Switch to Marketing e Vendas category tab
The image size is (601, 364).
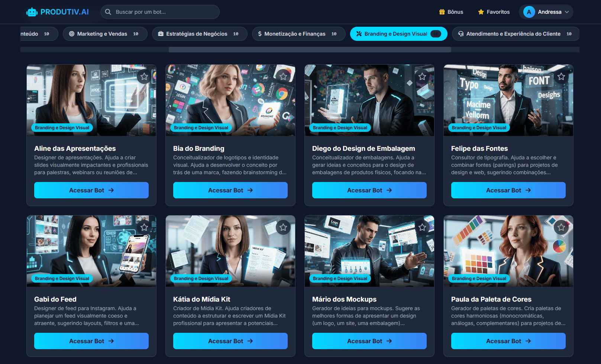pyautogui.click(x=104, y=34)
